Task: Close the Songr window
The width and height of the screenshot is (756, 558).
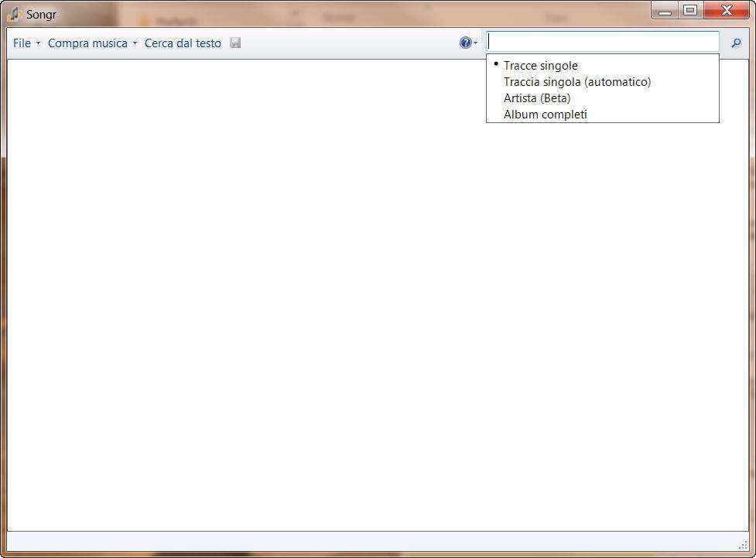Action: 727,10
